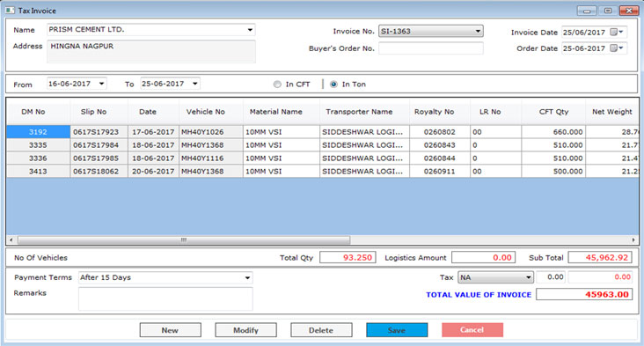Viewport: 644px width, 346px height.
Task: Select the row with DM No 3335
Action: [x=38, y=145]
